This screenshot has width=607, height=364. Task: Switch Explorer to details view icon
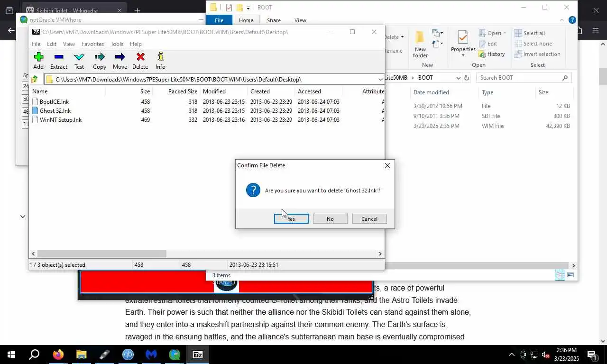[560, 275]
